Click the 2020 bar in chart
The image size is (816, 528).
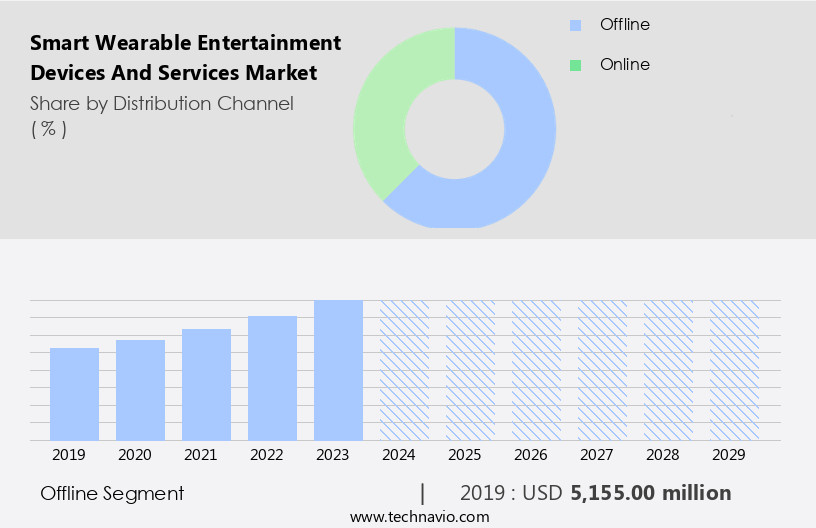[140, 390]
